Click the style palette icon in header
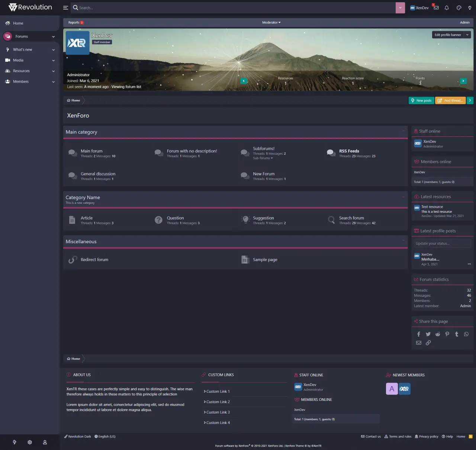476x450 pixels. click(x=459, y=8)
